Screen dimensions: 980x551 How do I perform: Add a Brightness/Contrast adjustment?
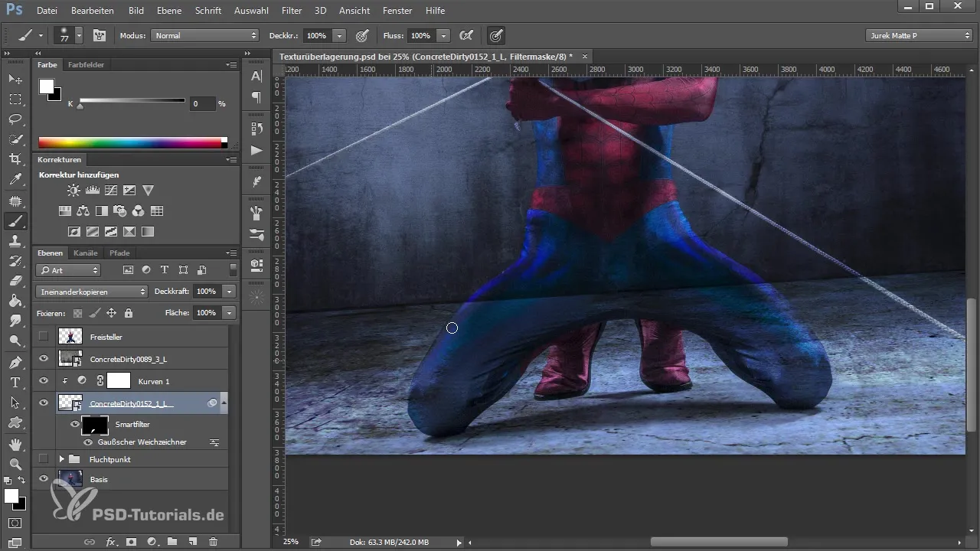(73, 190)
